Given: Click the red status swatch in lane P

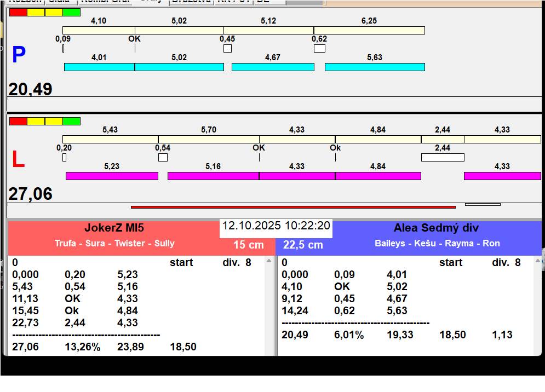Looking at the screenshot, I should (x=18, y=12).
